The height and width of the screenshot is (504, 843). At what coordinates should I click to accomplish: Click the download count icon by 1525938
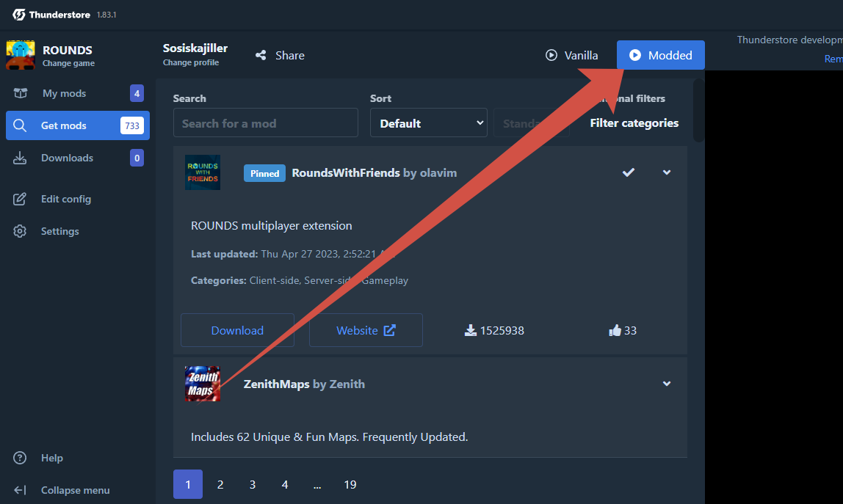click(x=471, y=330)
